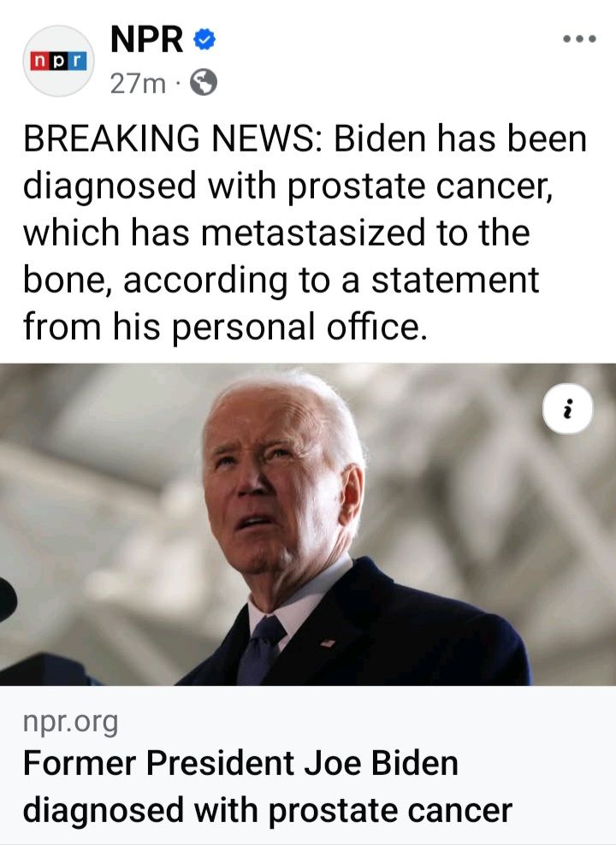Viewport: 616px width, 846px height.
Task: Click the blue verified badge next to NPR
Action: (x=204, y=39)
